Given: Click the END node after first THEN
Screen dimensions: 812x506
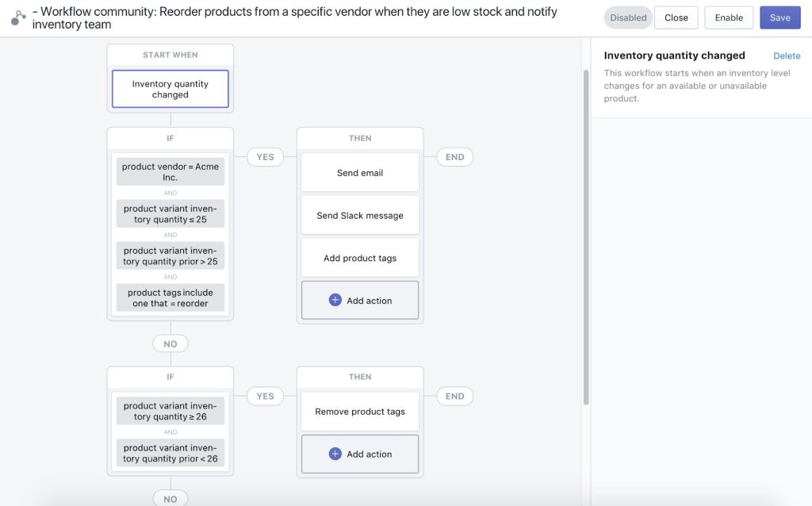Looking at the screenshot, I should tap(454, 157).
